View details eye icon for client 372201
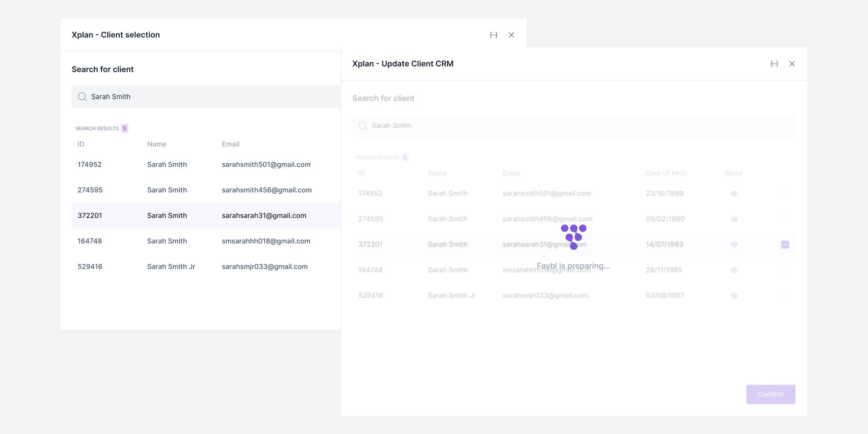 (734, 245)
